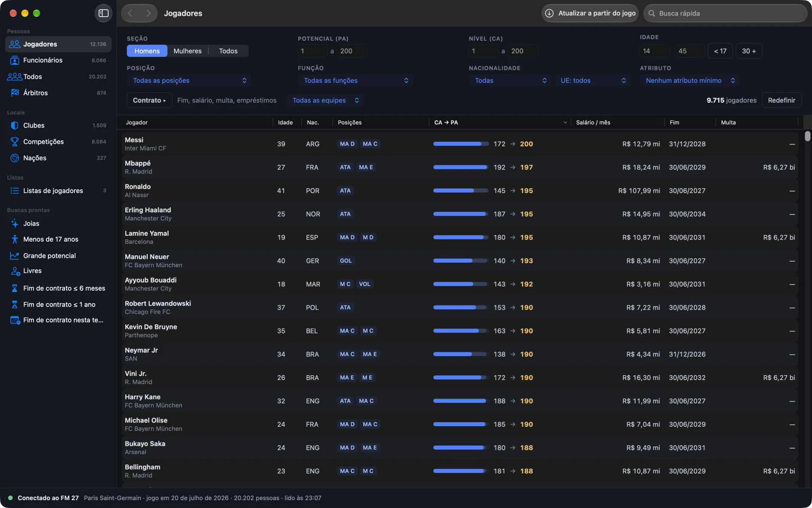Sort by the Salário / mês column header

click(x=617, y=122)
